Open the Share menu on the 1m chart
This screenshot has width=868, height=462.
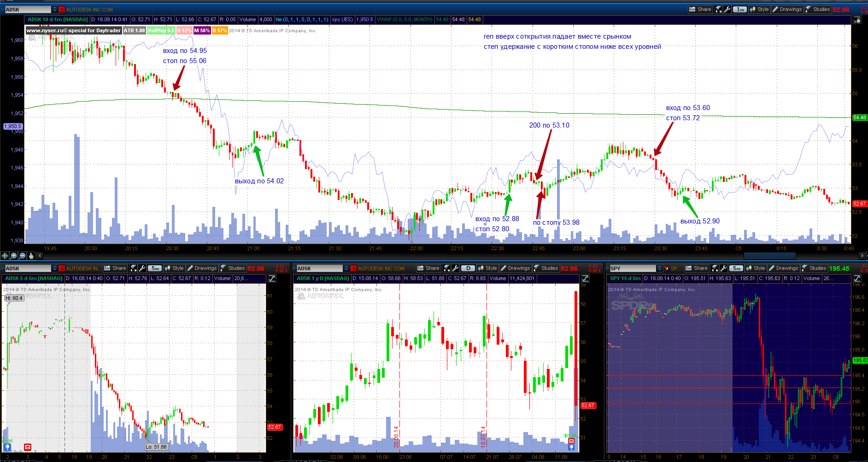(700, 9)
